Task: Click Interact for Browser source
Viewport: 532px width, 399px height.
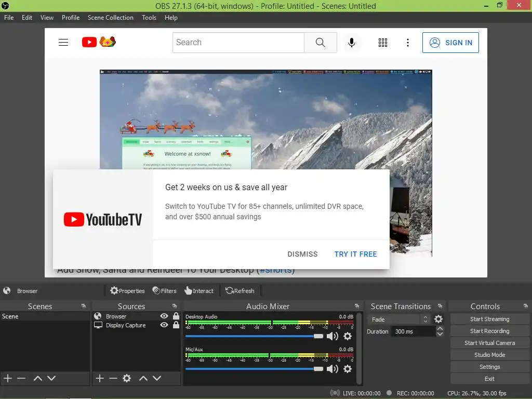Action: click(x=199, y=290)
